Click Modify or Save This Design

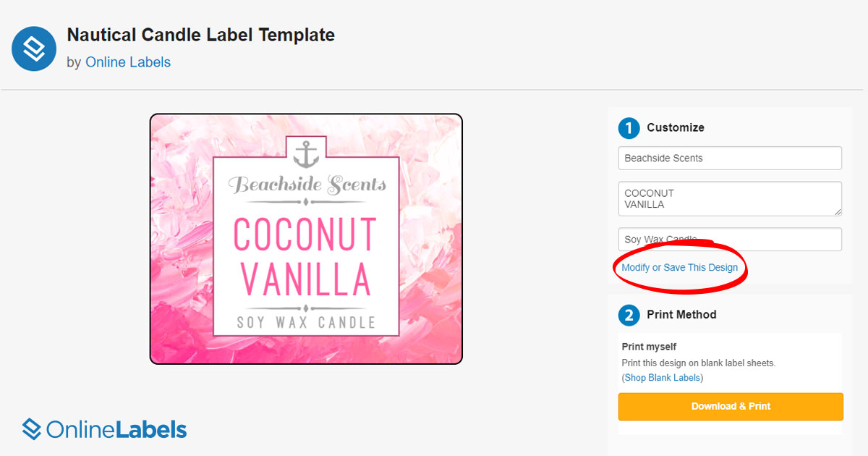coord(680,267)
